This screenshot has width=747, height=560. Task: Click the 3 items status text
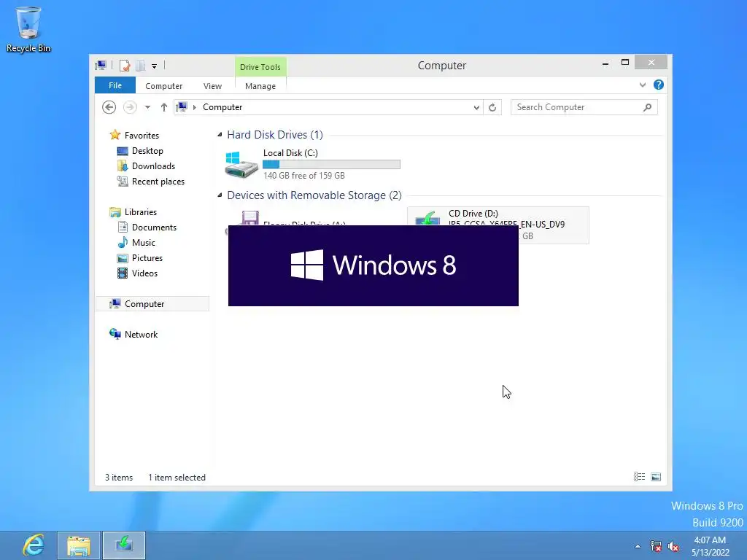tap(119, 477)
